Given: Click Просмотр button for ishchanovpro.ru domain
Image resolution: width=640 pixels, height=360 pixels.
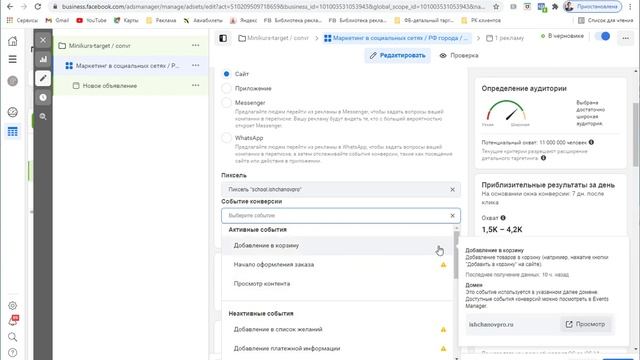Looking at the screenshot, I should (586, 324).
